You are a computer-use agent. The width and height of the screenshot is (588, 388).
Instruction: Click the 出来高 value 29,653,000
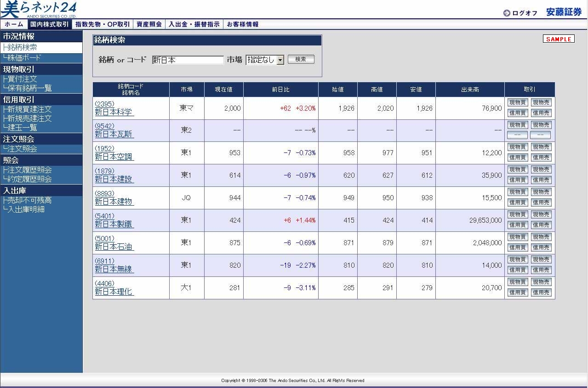pos(485,220)
